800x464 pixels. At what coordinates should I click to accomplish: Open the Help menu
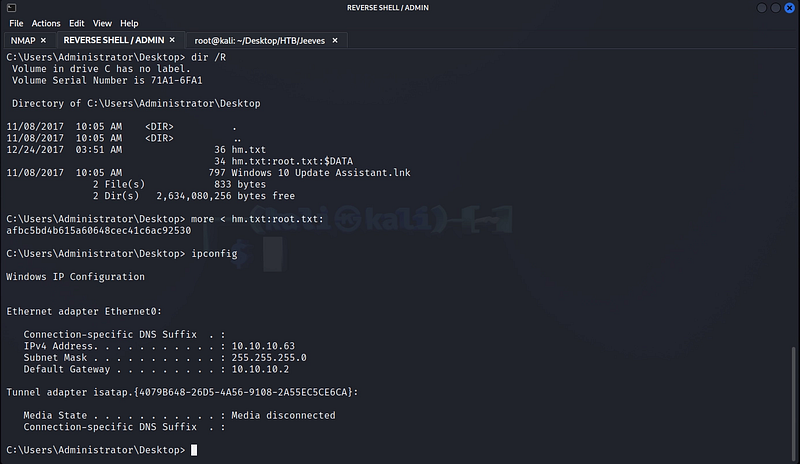(x=129, y=23)
